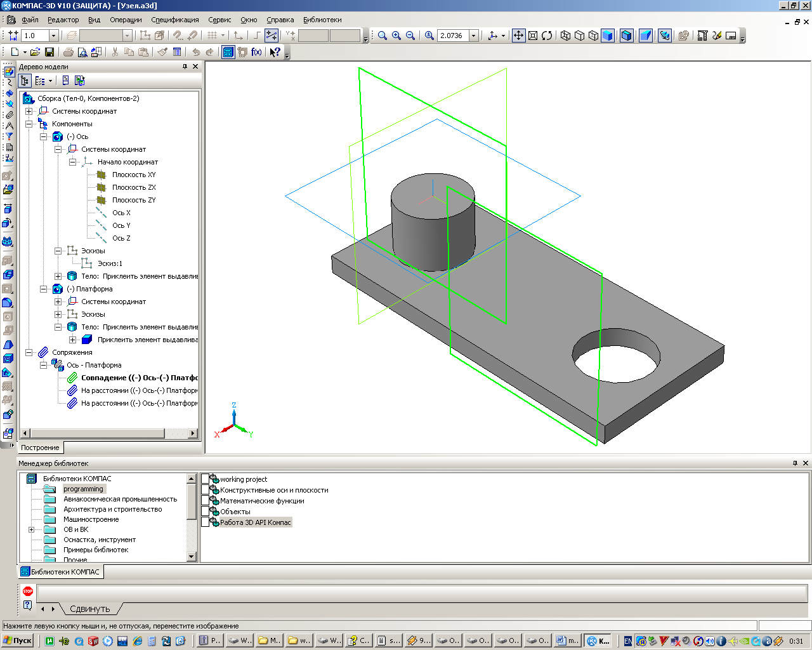Click the model tree horizontal scrollbar
The image size is (812, 650).
(95, 433)
